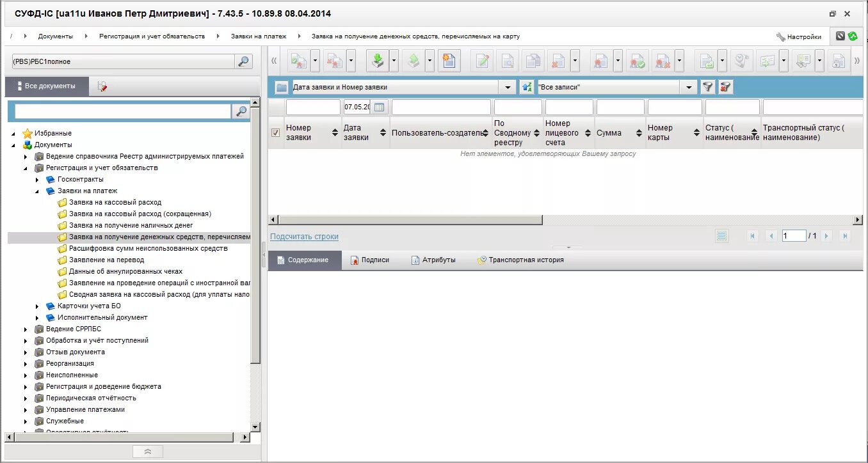Click the edit document pencil icon

click(x=483, y=61)
